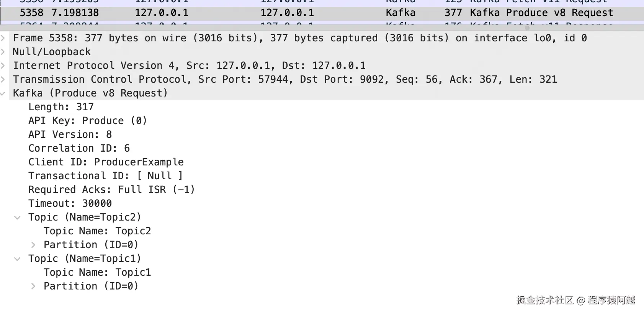Select the Client ID: ProducerExample field

click(x=106, y=162)
